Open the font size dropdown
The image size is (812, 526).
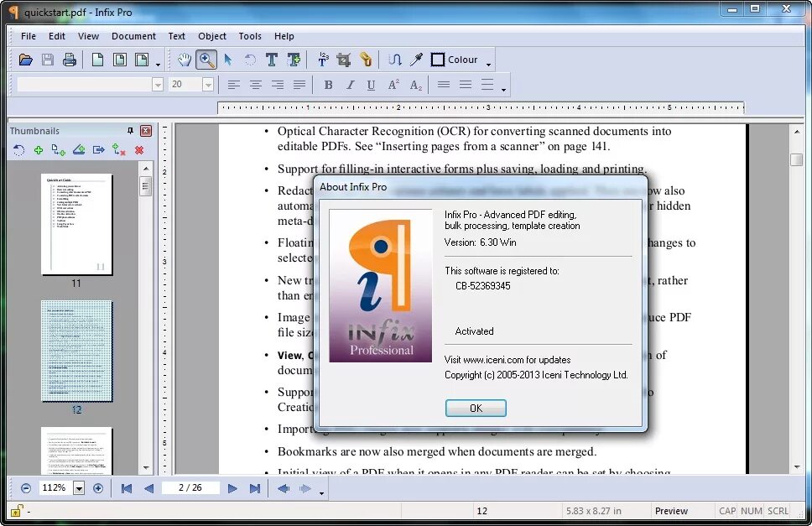(x=208, y=85)
